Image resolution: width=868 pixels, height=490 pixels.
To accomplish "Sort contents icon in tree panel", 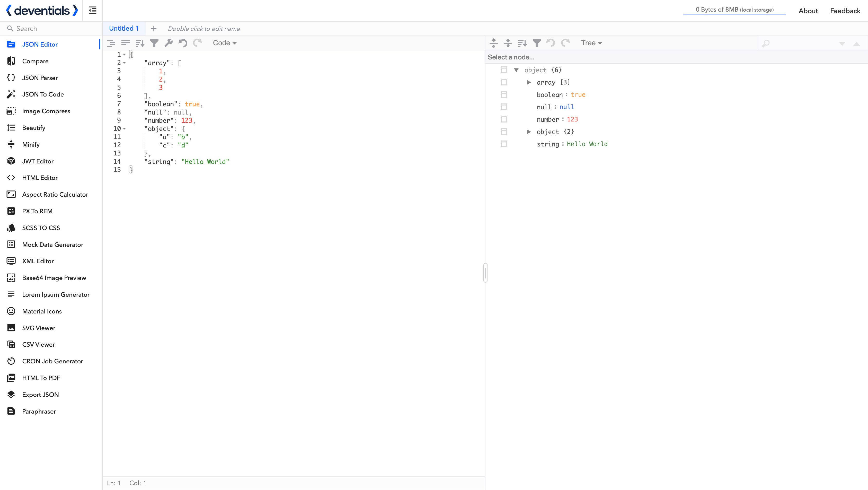I will (522, 43).
